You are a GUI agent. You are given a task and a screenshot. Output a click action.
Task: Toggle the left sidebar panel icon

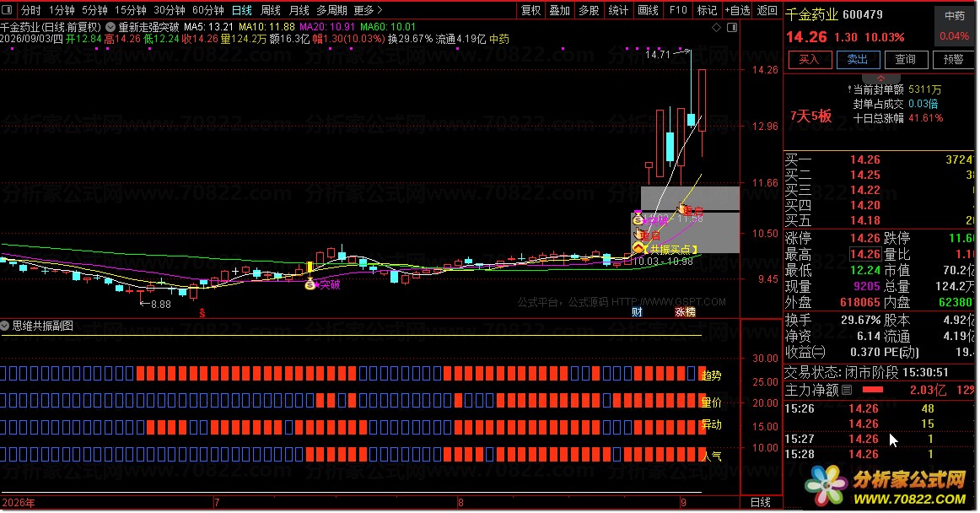click(8, 10)
